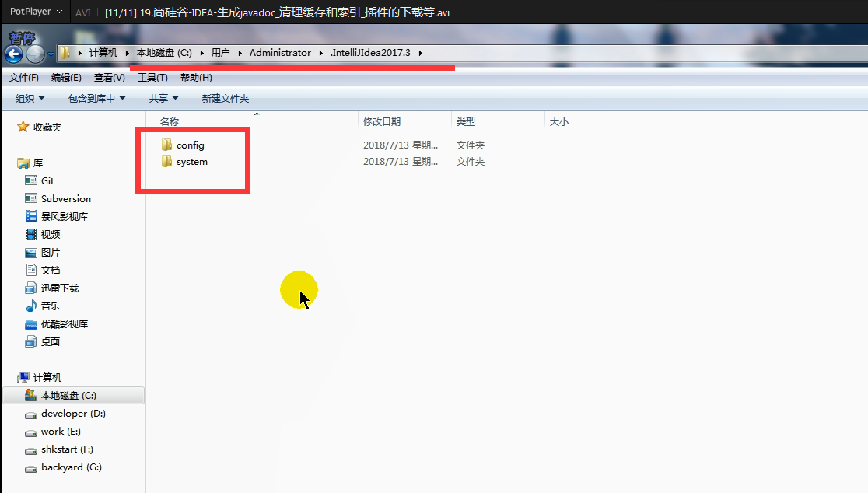Select the system folder icon
Viewport: 868px width, 493px height.
coord(166,161)
